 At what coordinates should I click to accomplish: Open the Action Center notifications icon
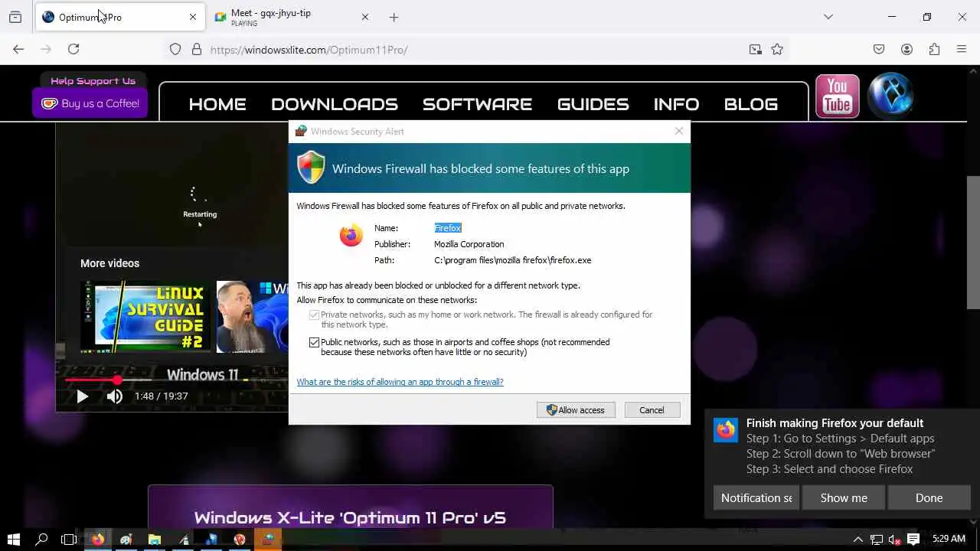(913, 540)
